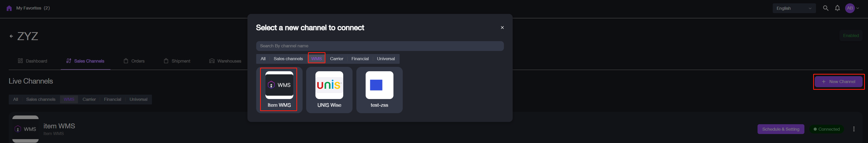Filter Live Channels by Financial
The image size is (868, 143).
point(112,99)
